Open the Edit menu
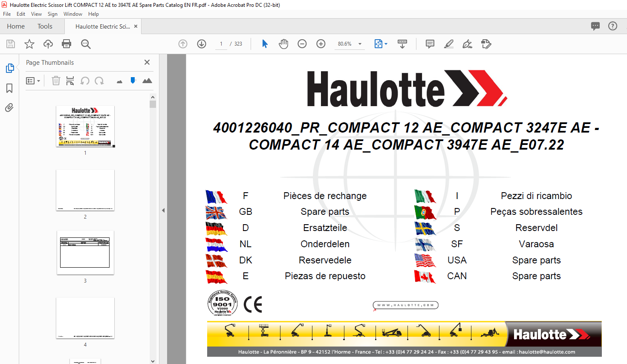The height and width of the screenshot is (364, 627). 21,14
